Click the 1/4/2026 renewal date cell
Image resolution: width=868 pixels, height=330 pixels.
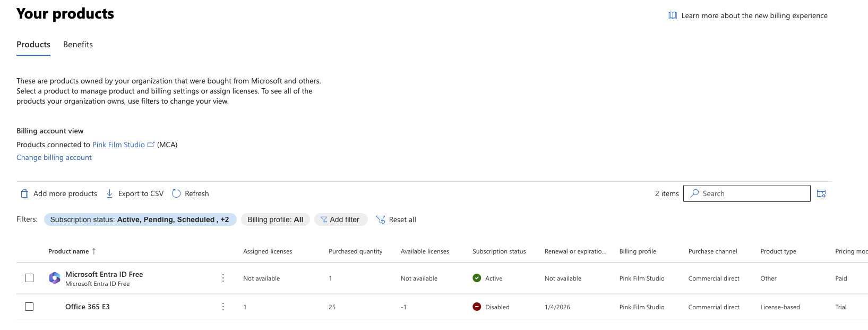pos(557,307)
